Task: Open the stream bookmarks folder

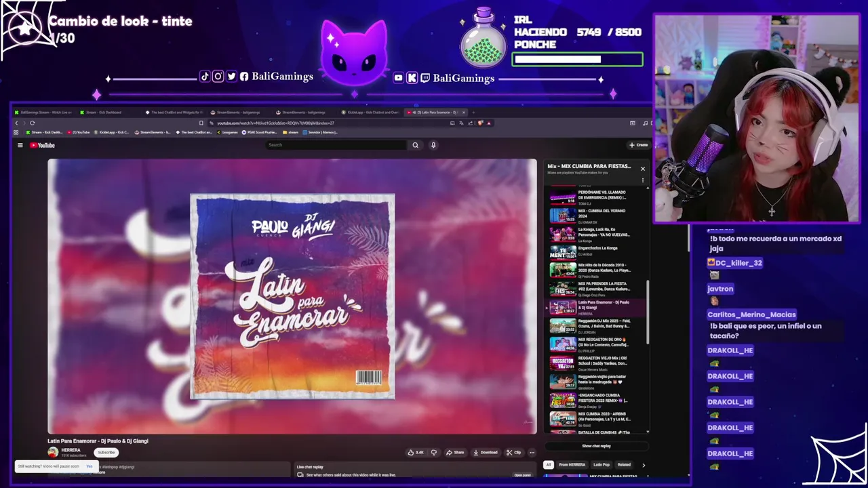Action: point(290,132)
